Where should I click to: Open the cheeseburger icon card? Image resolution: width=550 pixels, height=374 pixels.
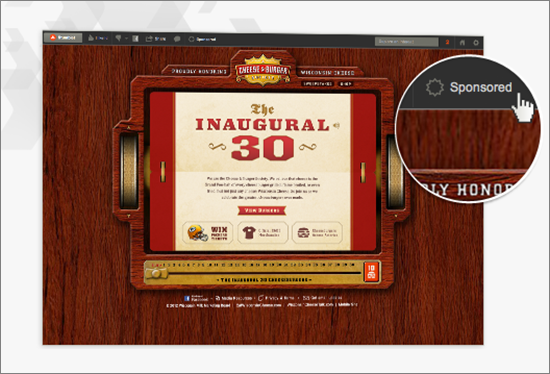317,233
